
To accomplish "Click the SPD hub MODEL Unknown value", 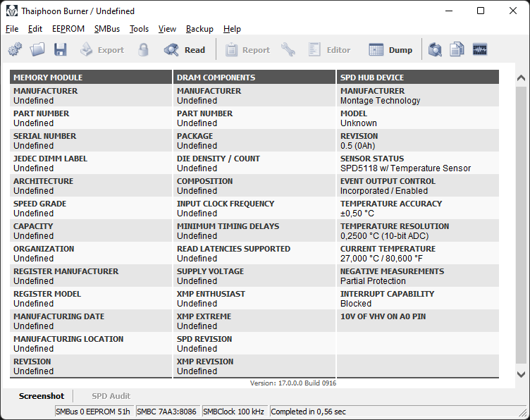I will [x=359, y=123].
